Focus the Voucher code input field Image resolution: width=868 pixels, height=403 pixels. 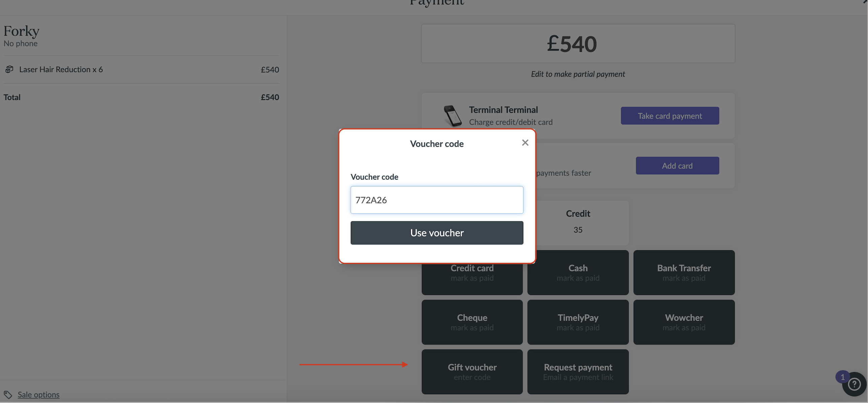(x=437, y=199)
